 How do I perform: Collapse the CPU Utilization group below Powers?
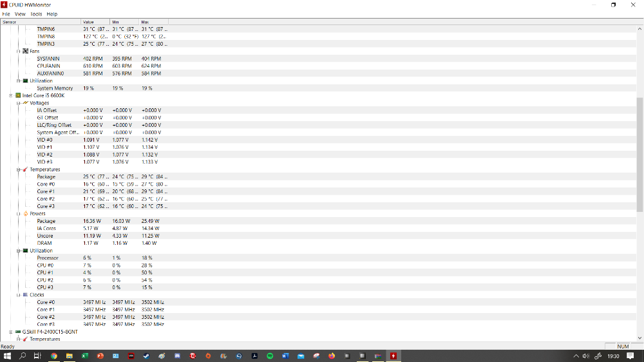coord(19,251)
